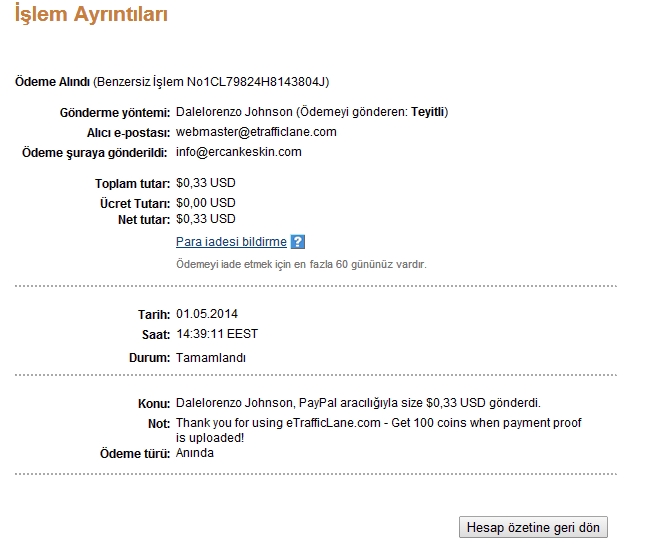Image resolution: width=667 pixels, height=560 pixels.
Task: Click sender name Dalelorenzo Johnson
Action: [234, 112]
